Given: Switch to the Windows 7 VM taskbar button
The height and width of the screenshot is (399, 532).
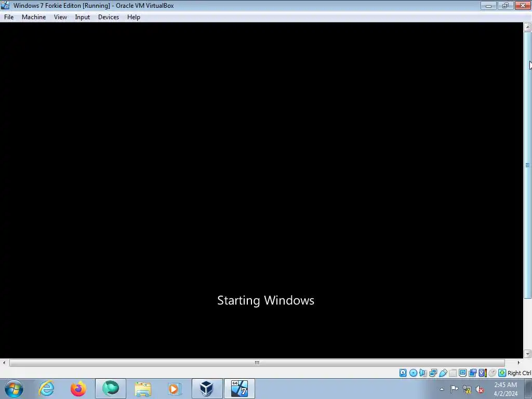Looking at the screenshot, I should 239,389.
